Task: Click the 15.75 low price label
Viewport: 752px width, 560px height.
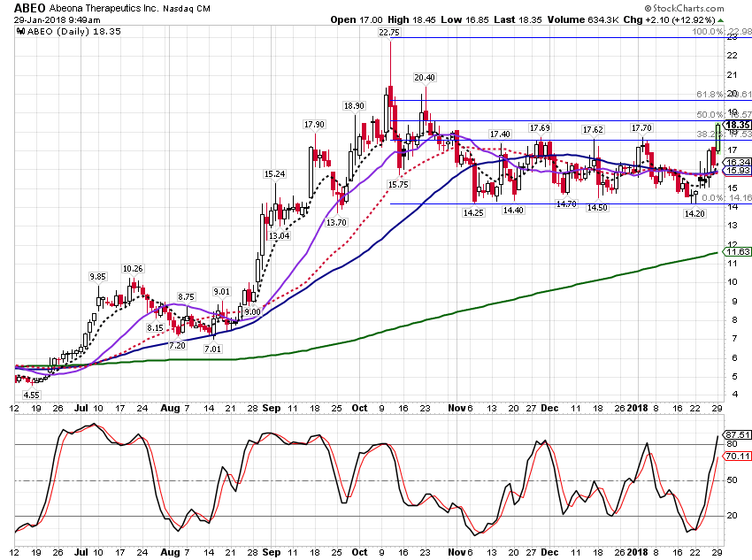Action: [x=398, y=184]
